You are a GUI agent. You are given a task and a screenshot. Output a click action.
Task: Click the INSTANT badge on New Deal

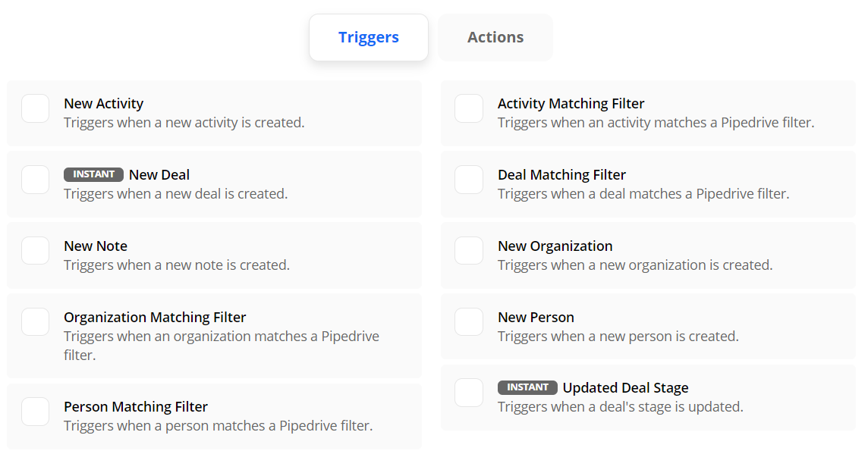tap(93, 174)
